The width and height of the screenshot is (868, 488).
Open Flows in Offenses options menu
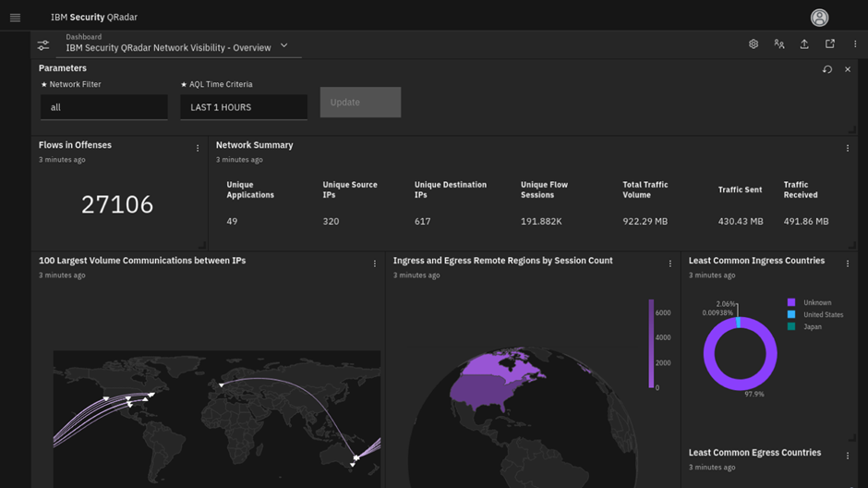198,148
